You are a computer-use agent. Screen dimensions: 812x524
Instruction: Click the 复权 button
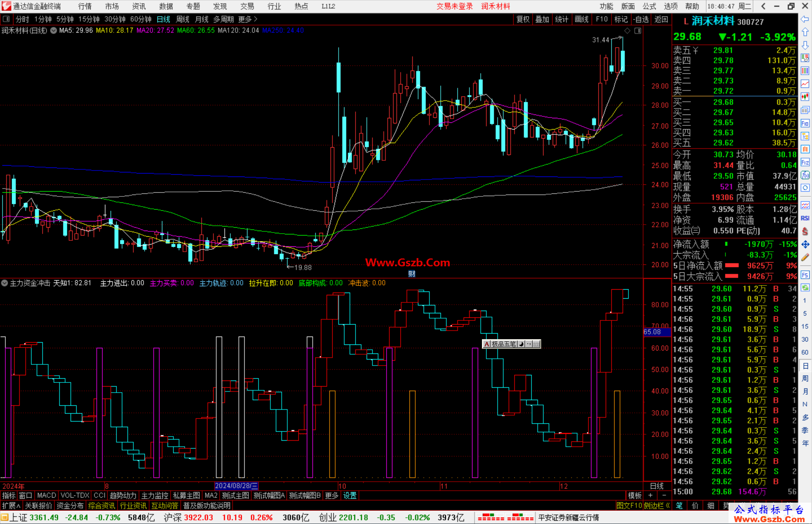[x=523, y=19]
